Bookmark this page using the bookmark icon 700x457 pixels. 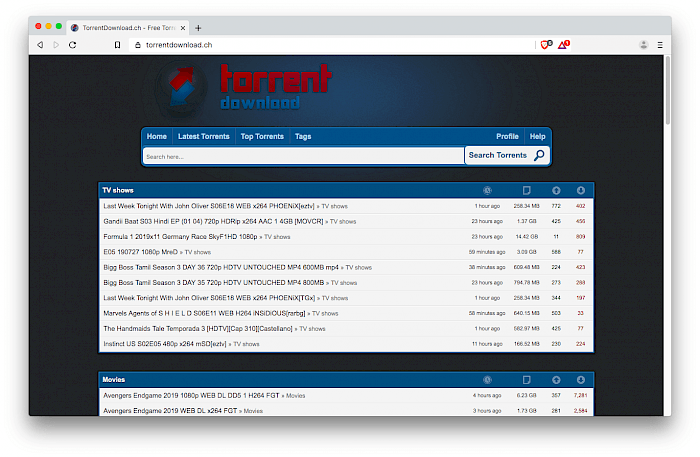point(117,45)
